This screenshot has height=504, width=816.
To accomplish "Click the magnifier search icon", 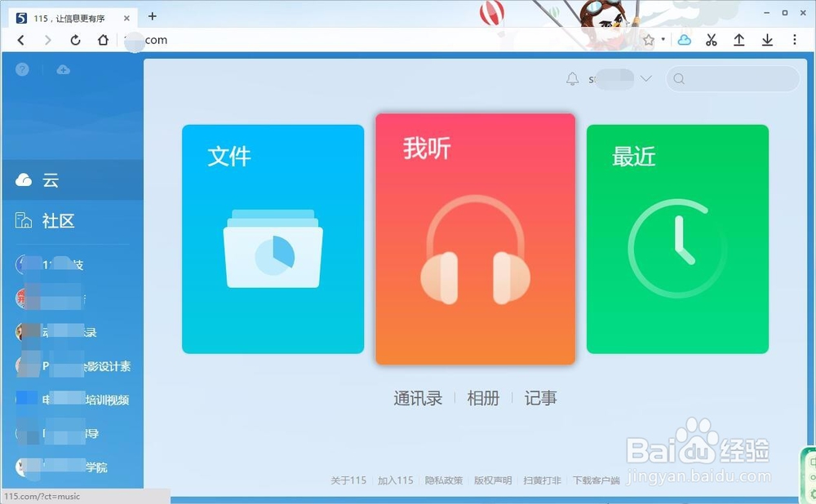I will click(679, 79).
